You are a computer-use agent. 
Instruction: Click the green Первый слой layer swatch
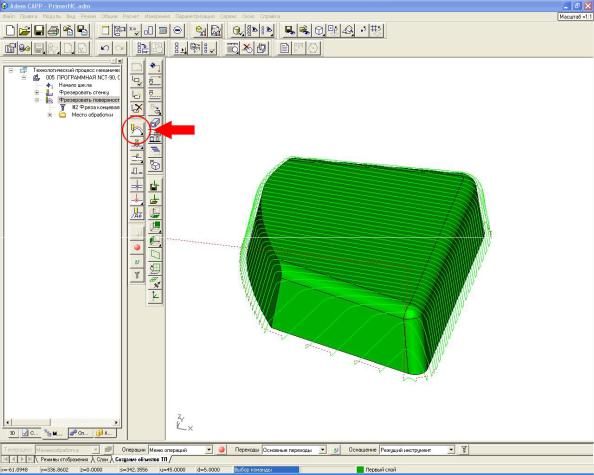pos(360,470)
